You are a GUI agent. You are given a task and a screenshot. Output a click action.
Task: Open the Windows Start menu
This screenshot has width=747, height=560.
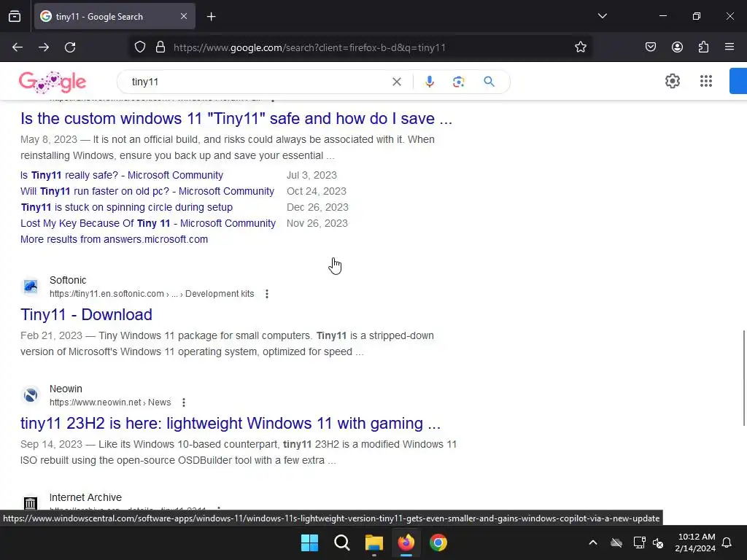click(x=309, y=542)
